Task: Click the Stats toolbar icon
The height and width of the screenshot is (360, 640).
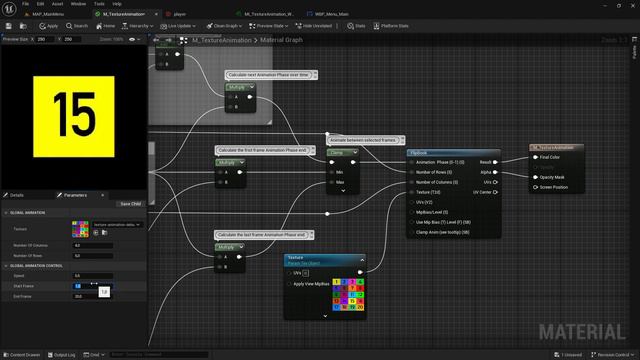Action: 356,26
